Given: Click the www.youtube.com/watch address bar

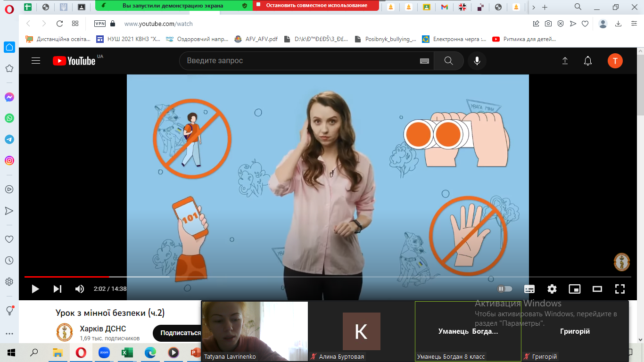Looking at the screenshot, I should tap(158, 24).
